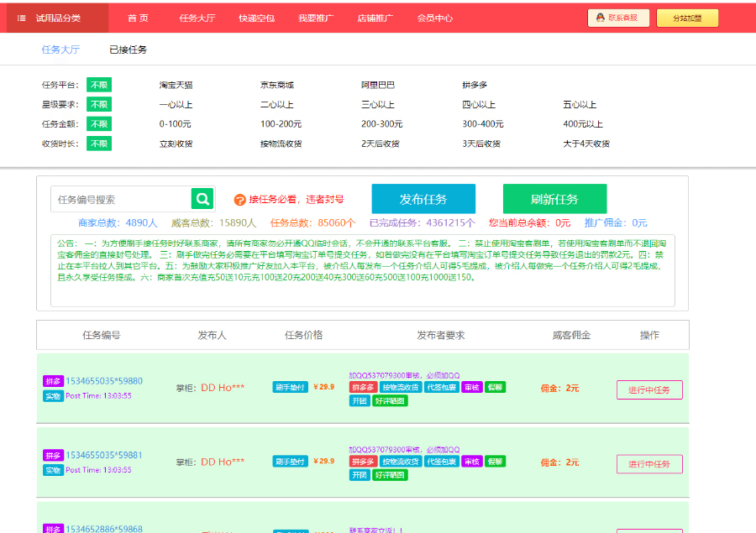
Task: Click 进行中任务 button for task 59880
Action: 649,389
